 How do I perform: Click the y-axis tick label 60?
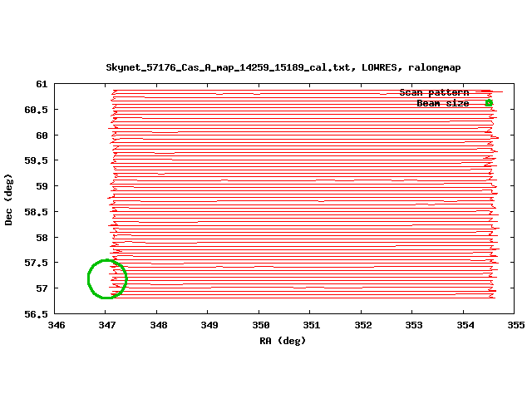click(42, 135)
